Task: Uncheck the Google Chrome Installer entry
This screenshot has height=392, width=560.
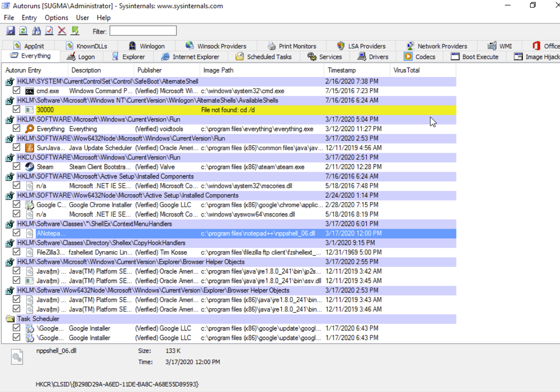Action: (x=16, y=204)
